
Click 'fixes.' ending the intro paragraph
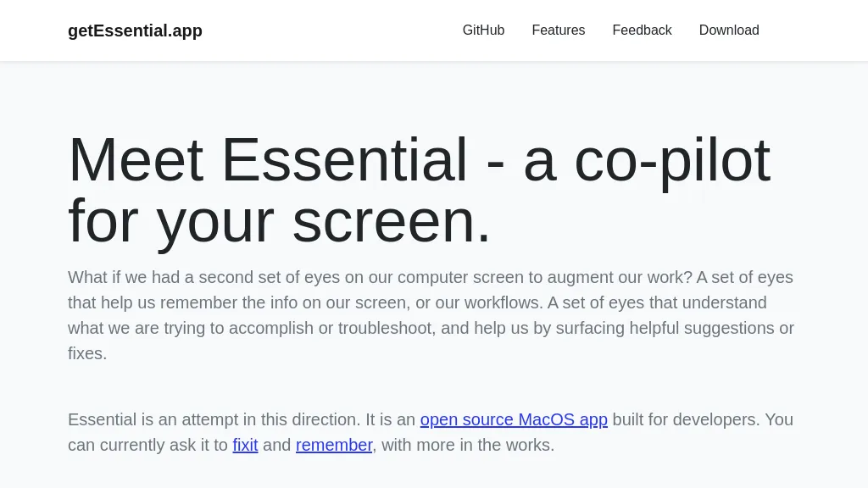pos(87,353)
